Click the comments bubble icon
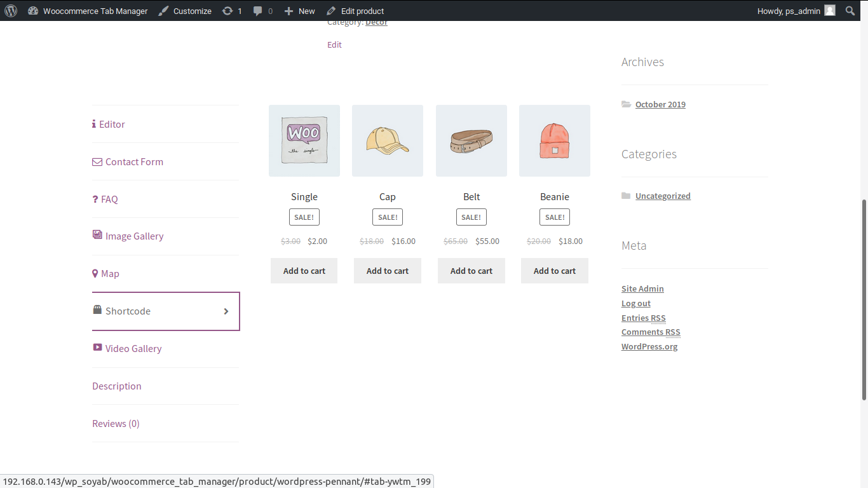The image size is (868, 488). (x=258, y=11)
